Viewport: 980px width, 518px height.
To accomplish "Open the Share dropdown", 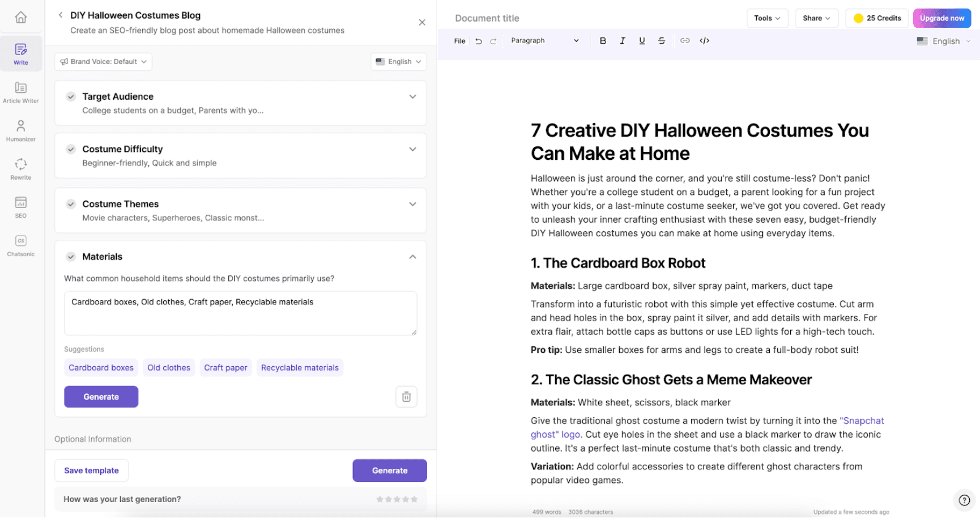I will tap(816, 18).
